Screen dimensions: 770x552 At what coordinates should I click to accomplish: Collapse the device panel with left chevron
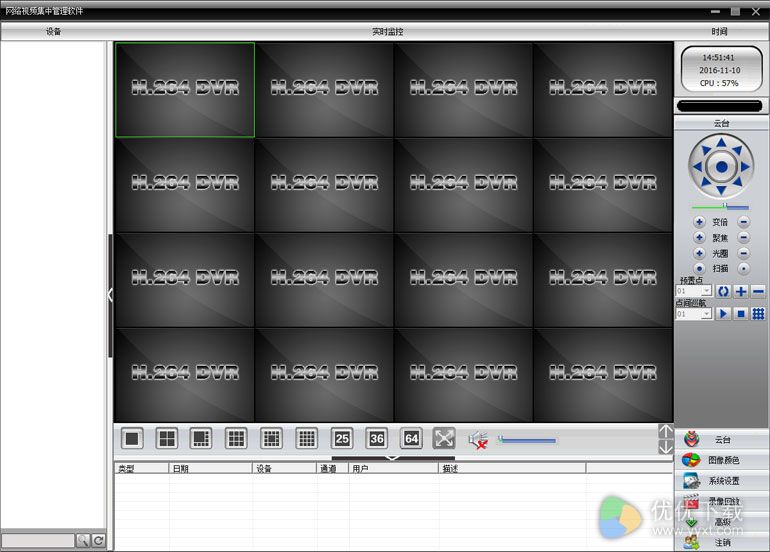110,295
